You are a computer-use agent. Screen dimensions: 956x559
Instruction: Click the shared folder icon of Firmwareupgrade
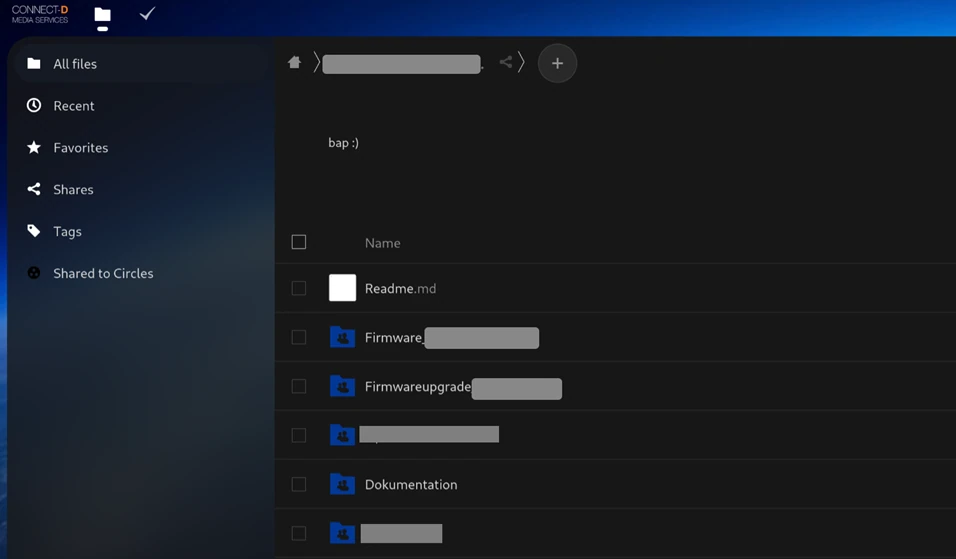pos(343,386)
